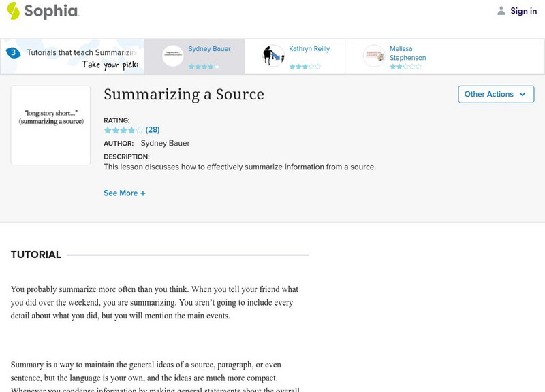The width and height of the screenshot is (545, 392).
Task: Open the Other Actions dropdown
Action: point(495,95)
